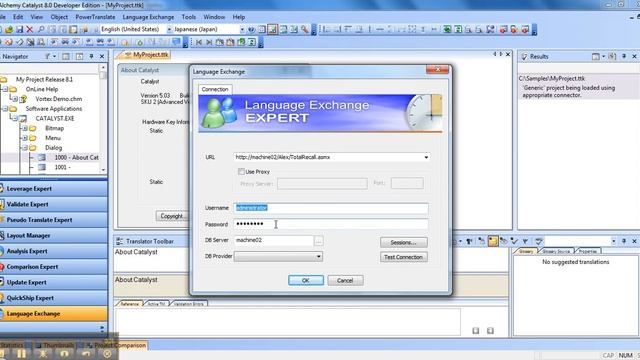640x360 pixels.
Task: Open the Japanese (Japan) target language dropdown
Action: pos(242,29)
